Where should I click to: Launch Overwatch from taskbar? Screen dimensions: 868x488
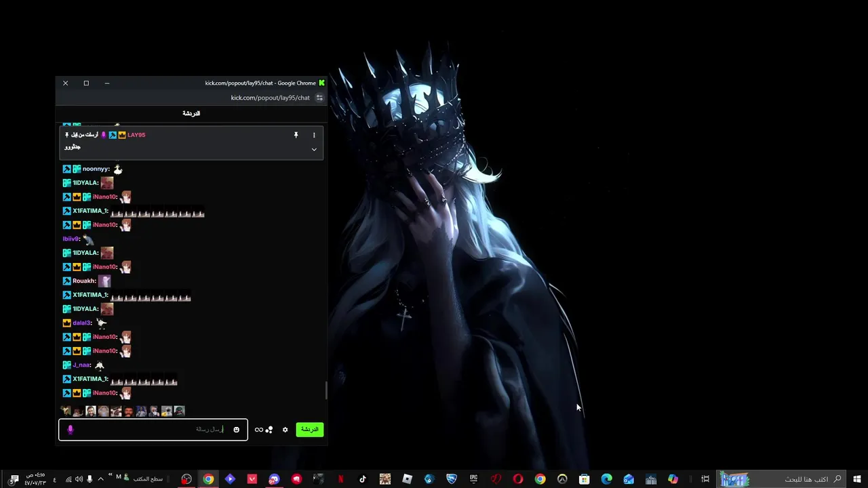[562, 479]
